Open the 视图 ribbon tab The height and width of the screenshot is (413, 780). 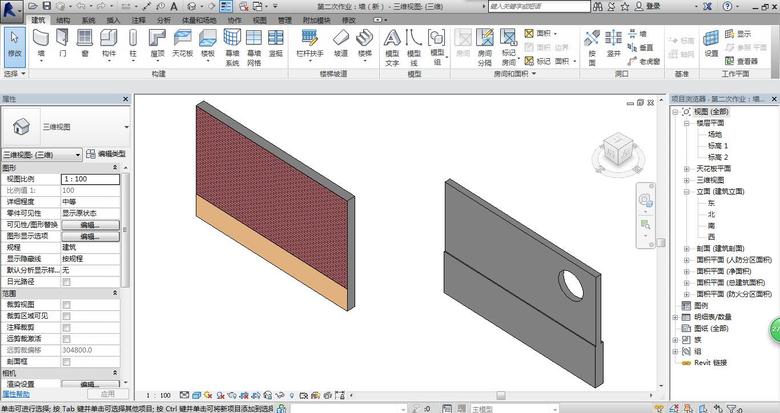(259, 19)
